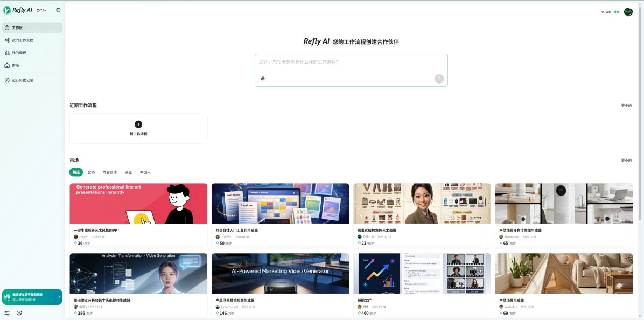Open 更多的 next to 近期工作流程
This screenshot has height=320, width=644.
pos(627,106)
